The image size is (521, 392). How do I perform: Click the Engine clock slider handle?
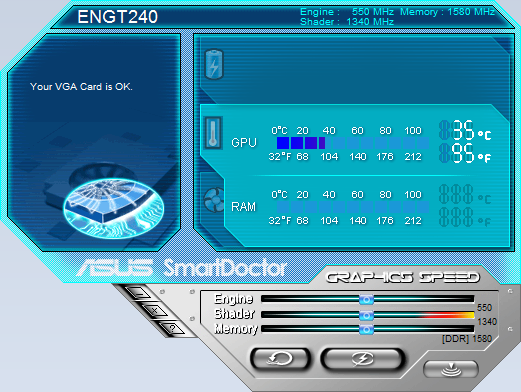click(x=366, y=300)
